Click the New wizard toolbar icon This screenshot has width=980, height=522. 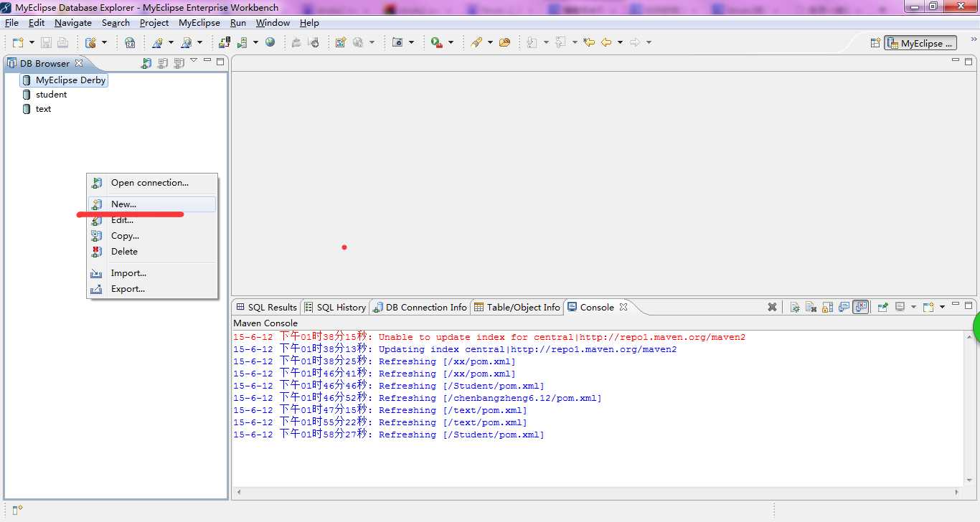pyautogui.click(x=18, y=42)
